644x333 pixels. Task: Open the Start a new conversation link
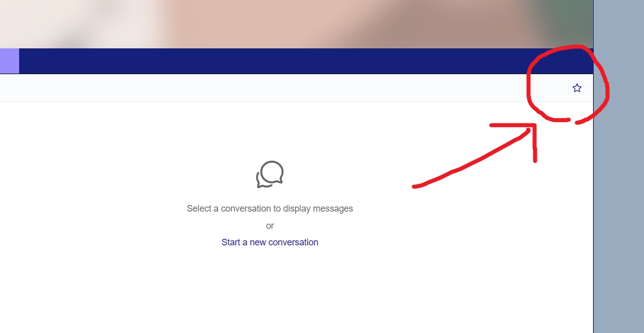(x=270, y=242)
